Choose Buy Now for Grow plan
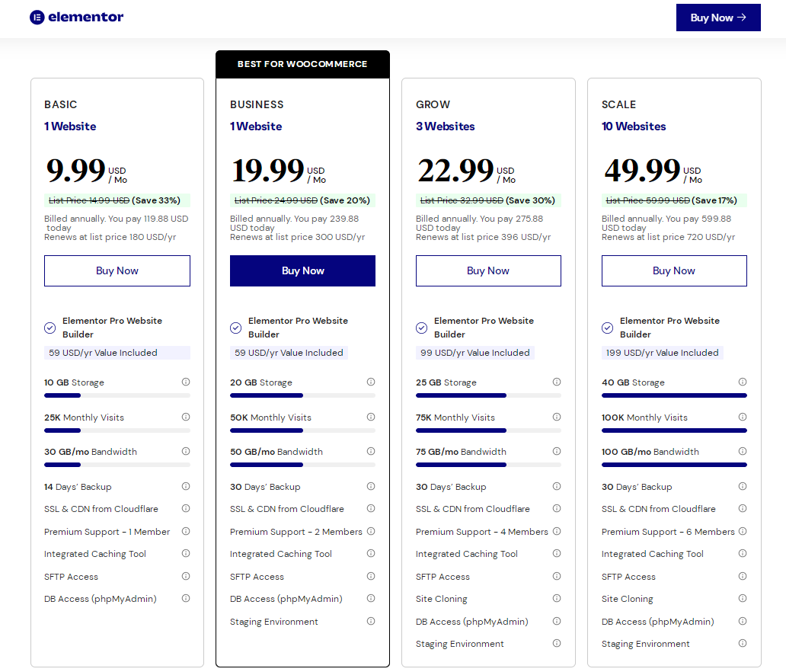786x672 pixels. click(488, 270)
